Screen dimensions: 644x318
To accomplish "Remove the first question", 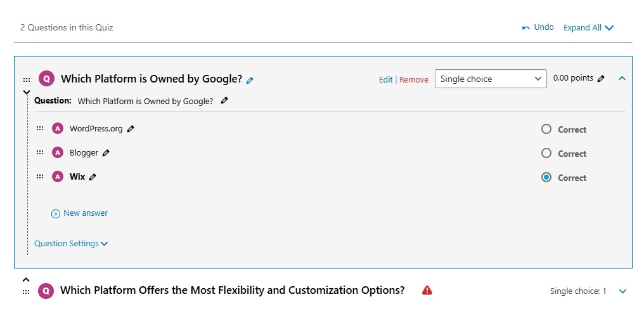I will click(x=414, y=80).
